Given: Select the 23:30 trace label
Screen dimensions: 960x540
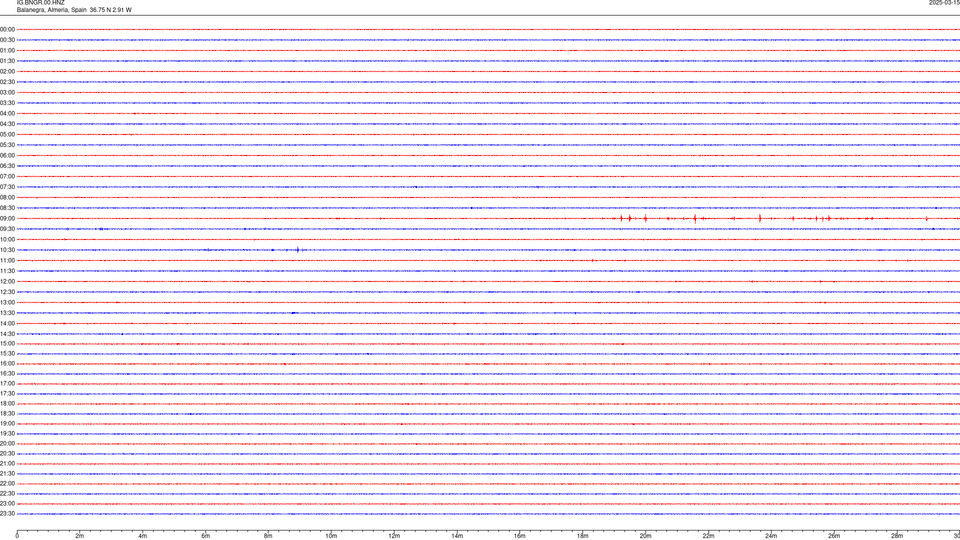Looking at the screenshot, I should (x=7, y=514).
